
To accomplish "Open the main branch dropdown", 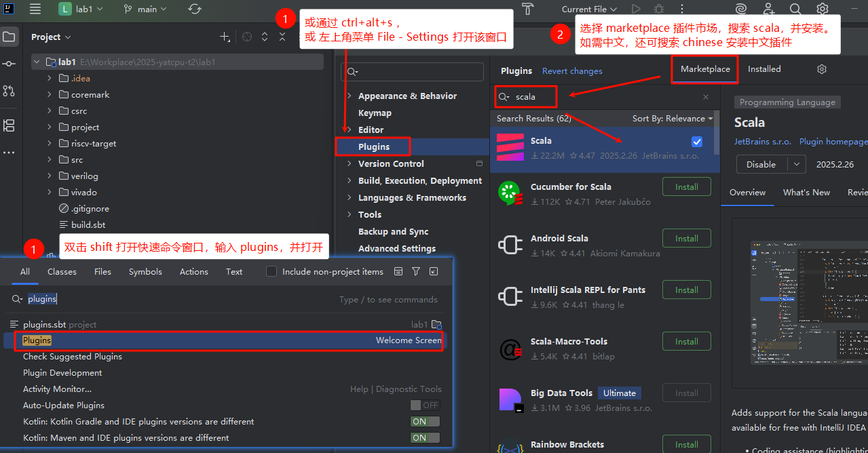I will click(147, 9).
